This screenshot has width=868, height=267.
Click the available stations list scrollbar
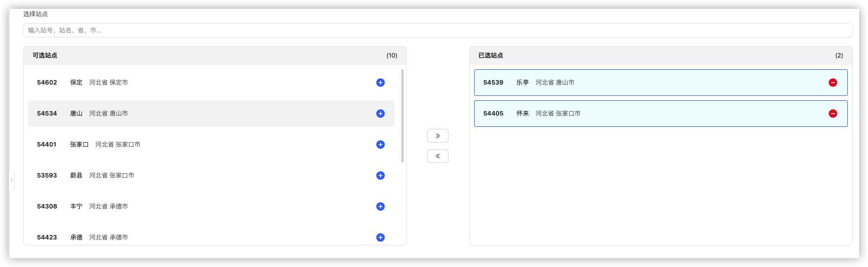pos(402,116)
